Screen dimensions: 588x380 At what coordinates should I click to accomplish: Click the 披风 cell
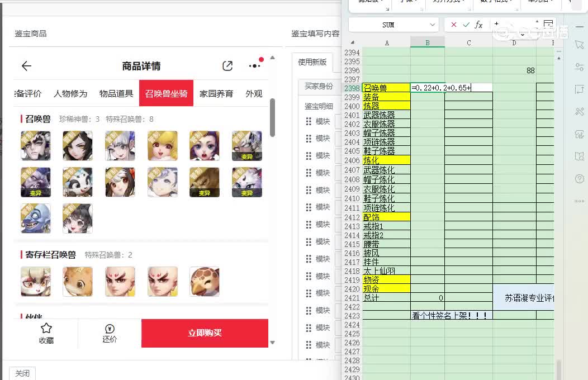(386, 253)
